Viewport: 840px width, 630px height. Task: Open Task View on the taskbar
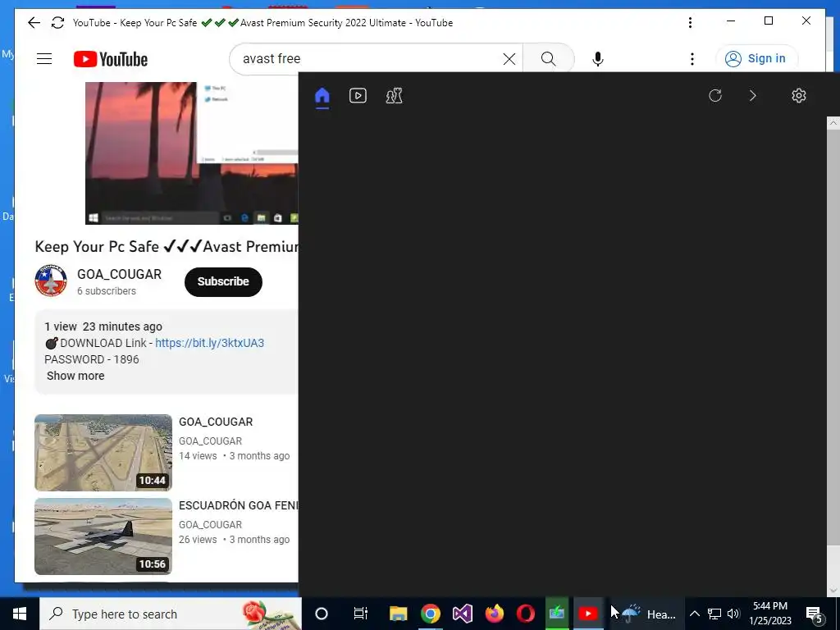pyautogui.click(x=361, y=614)
